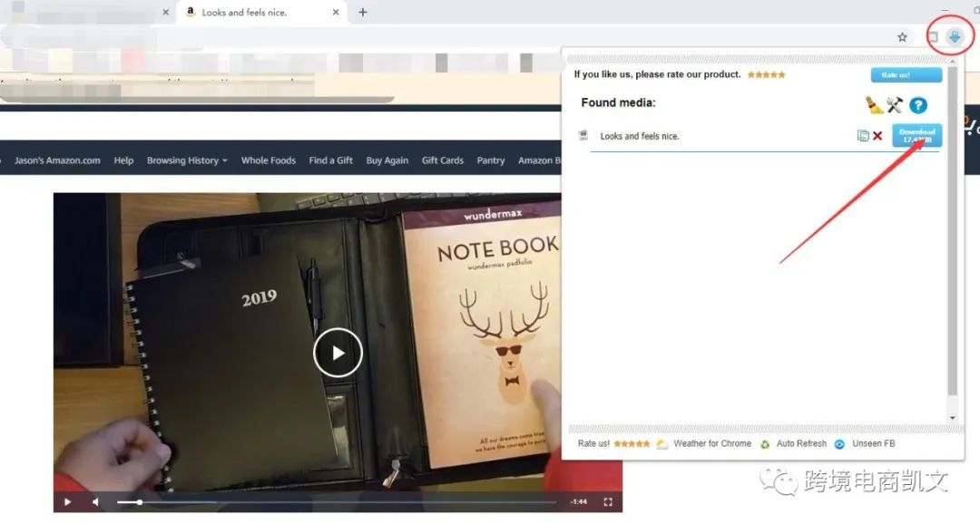Select Whole Foods in the Amazon menu
This screenshot has height=524, width=980.
coord(268,160)
